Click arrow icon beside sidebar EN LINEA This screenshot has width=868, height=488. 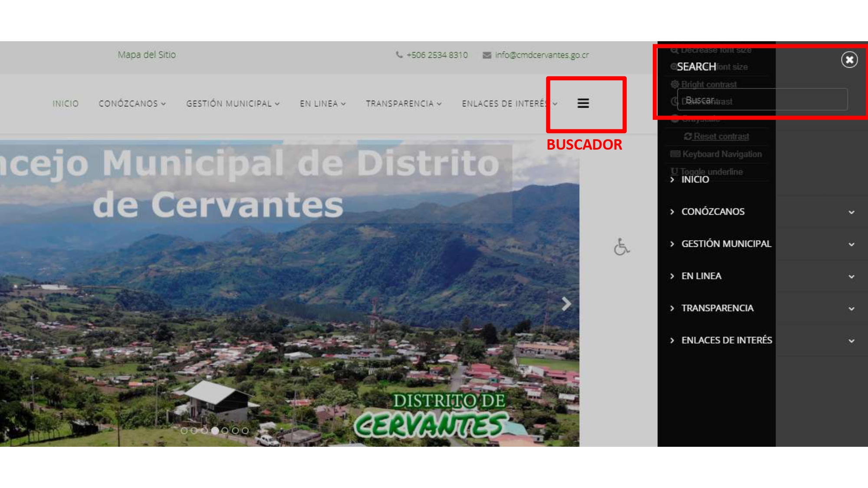[x=672, y=276]
